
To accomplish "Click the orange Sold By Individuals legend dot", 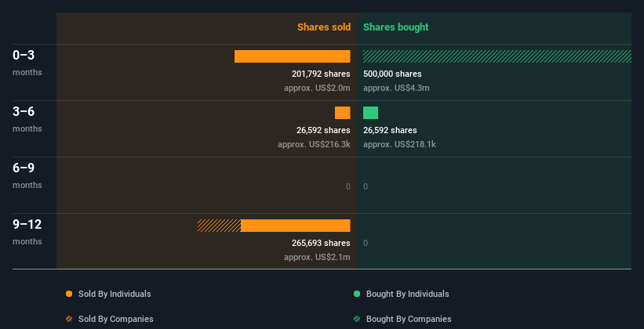I will coord(69,294).
